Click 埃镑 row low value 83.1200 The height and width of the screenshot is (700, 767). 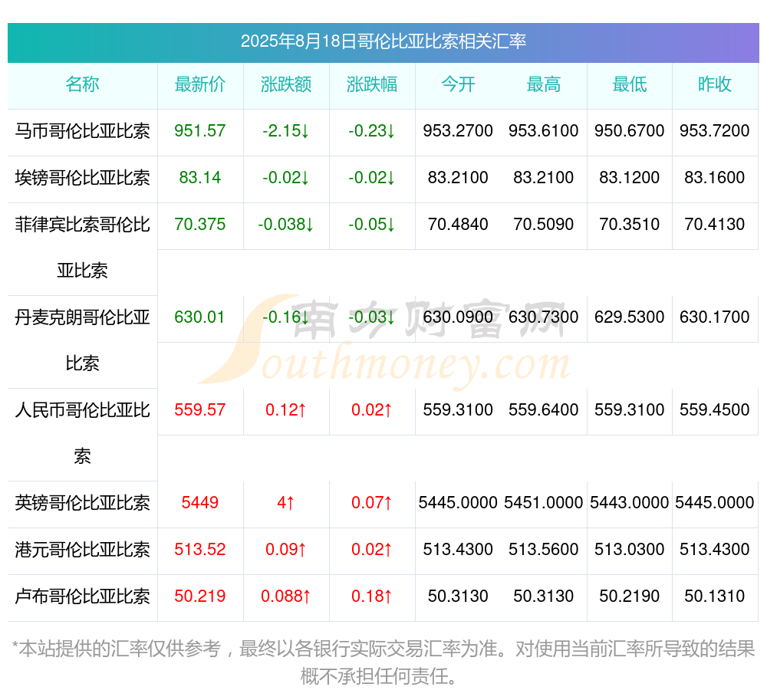tap(630, 177)
